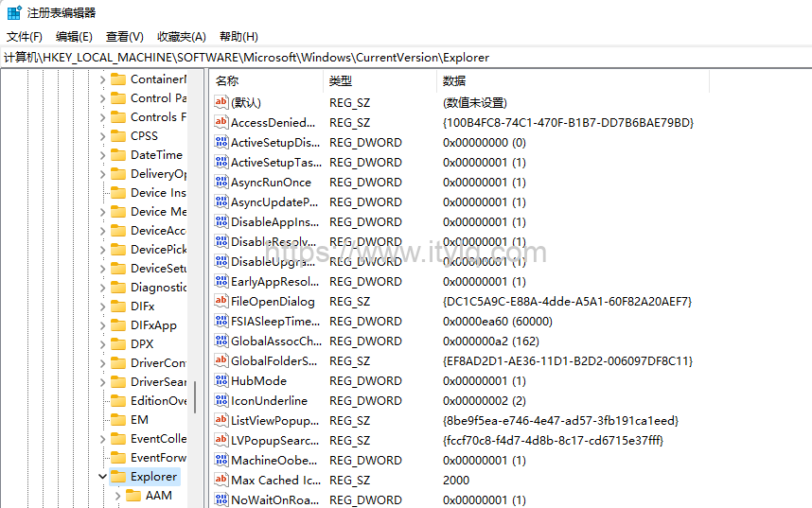
Task: Open the 收藏夹(A) menu
Action: point(182,37)
